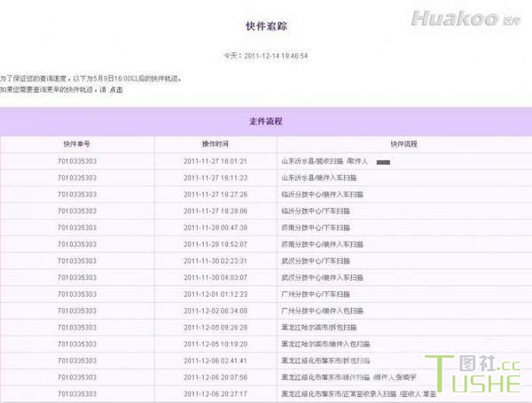Image resolution: width=532 pixels, height=403 pixels.
Task: Click timestamp 2011-12-06 02:41:41
Action: pos(215,360)
